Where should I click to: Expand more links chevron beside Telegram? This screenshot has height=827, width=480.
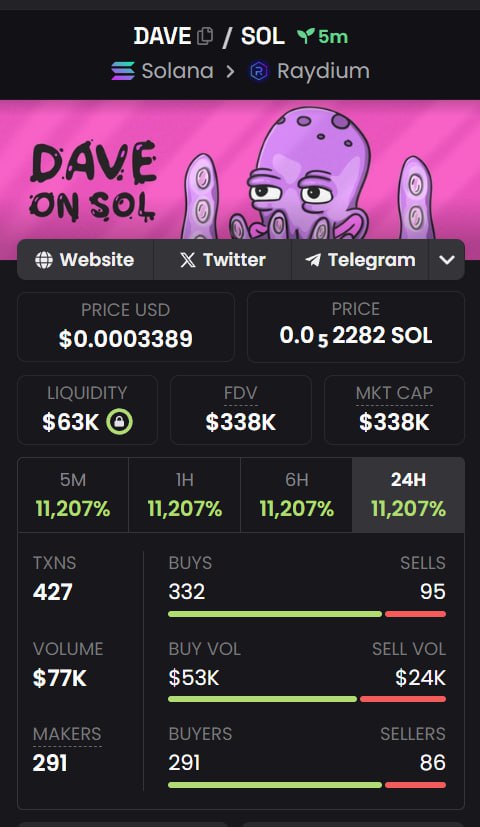pyautogui.click(x=447, y=260)
